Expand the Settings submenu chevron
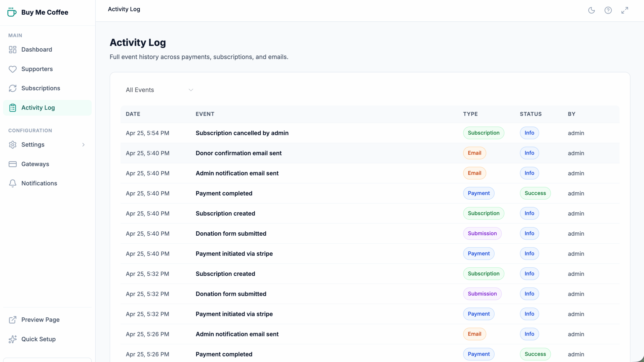The image size is (644, 362). tap(83, 145)
